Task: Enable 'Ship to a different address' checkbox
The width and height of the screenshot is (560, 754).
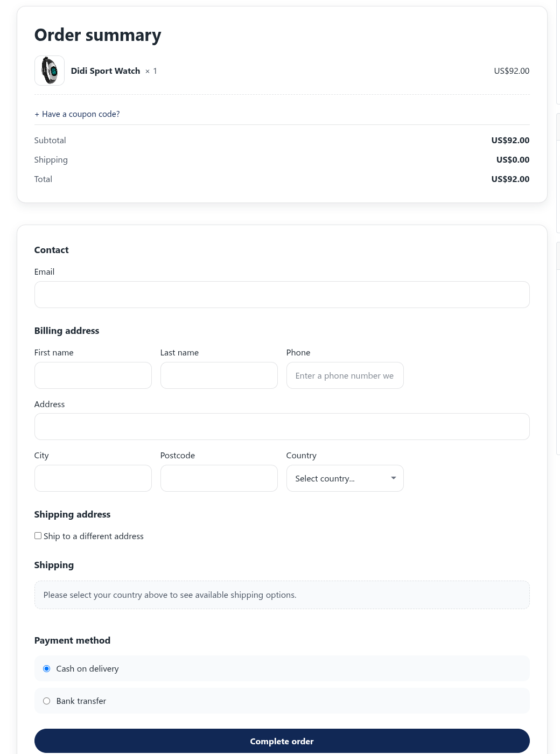Action: pos(38,536)
